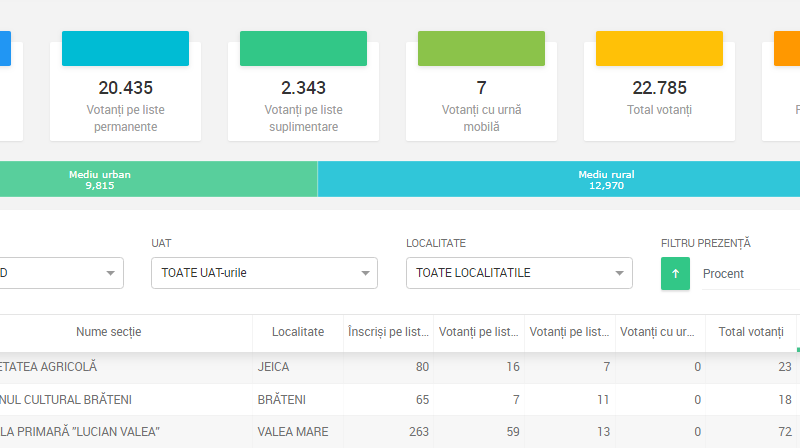Click the 20.435 permanent lists voters figure
Viewport: 800px width, 448px height.
pos(125,88)
